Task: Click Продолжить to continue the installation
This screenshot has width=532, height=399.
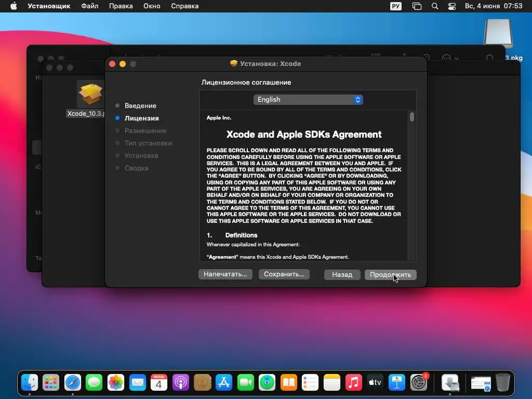Action: coord(391,274)
